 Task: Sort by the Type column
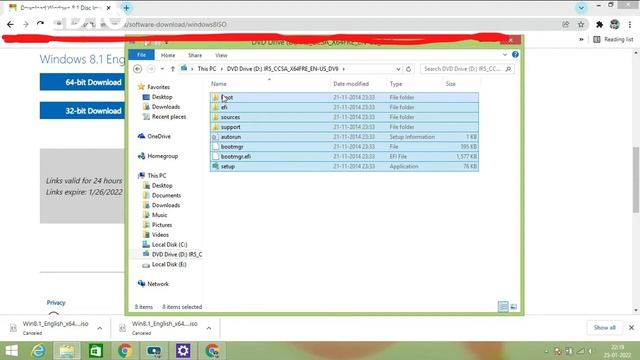396,84
